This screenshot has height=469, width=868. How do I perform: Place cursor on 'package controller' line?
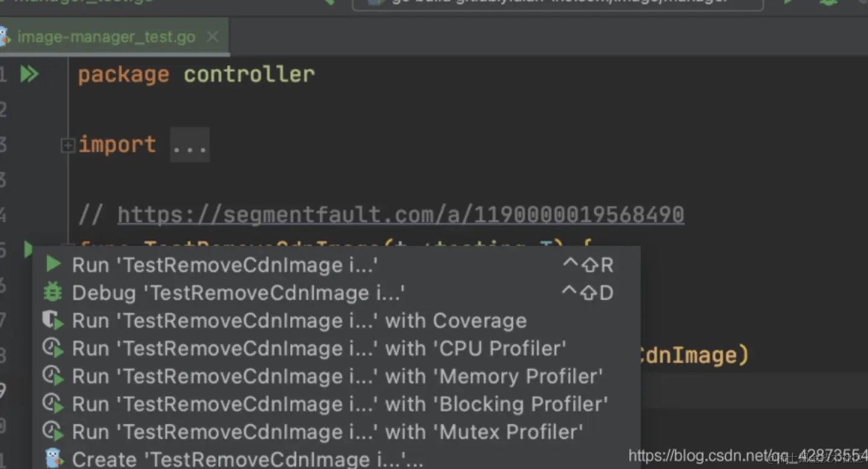point(196,74)
